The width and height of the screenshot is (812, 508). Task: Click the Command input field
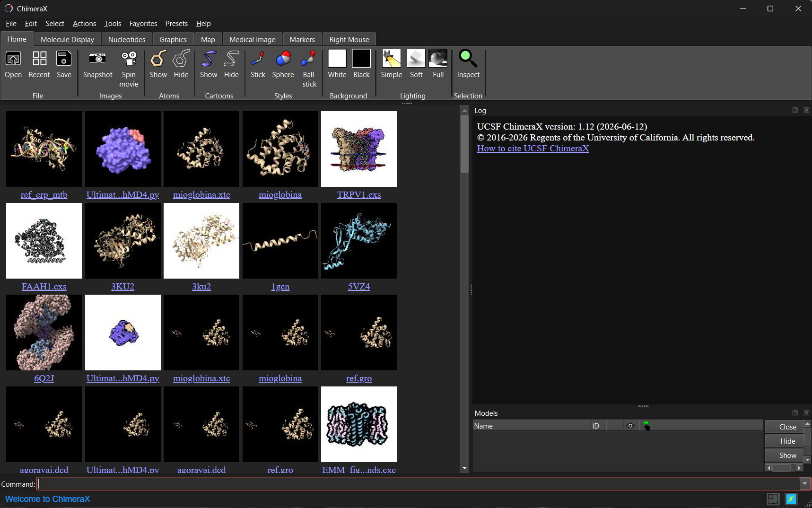418,484
